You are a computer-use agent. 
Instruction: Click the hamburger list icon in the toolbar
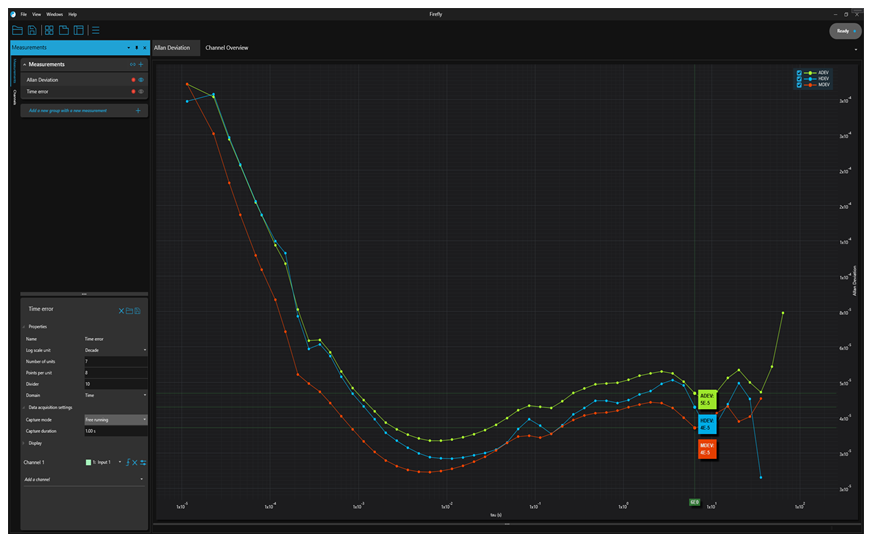click(95, 31)
